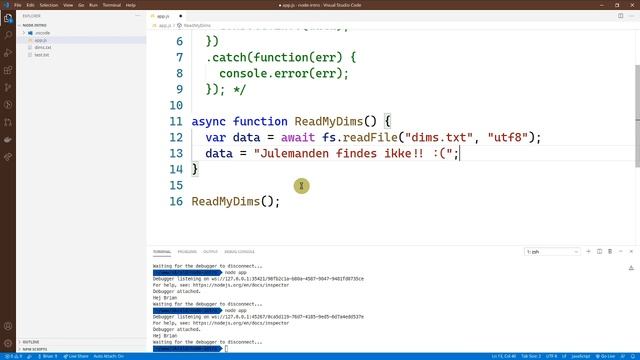The height and width of the screenshot is (360, 640).
Task: Click Explorer panel more actions ellipsis
Action: tap(138, 16)
